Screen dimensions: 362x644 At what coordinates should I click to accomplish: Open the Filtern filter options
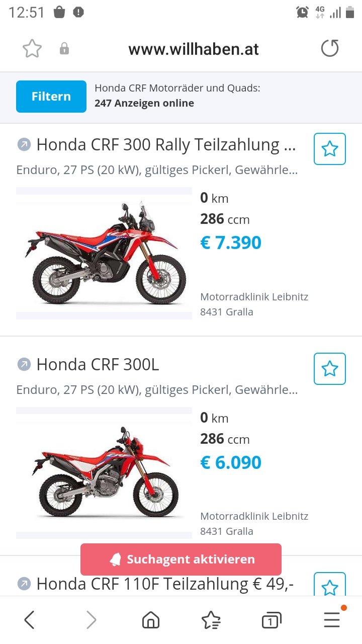(51, 97)
